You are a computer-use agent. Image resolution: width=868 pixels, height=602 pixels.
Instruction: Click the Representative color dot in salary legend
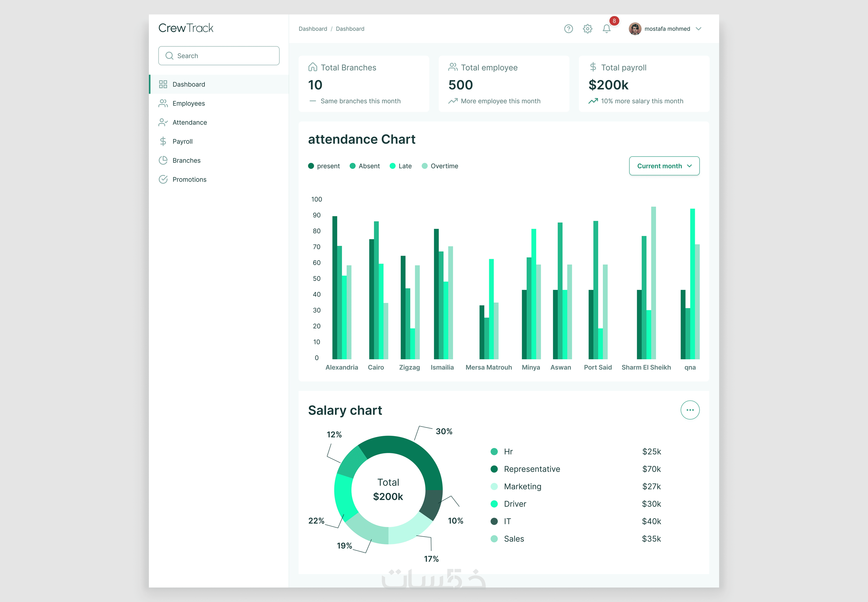[x=494, y=469]
